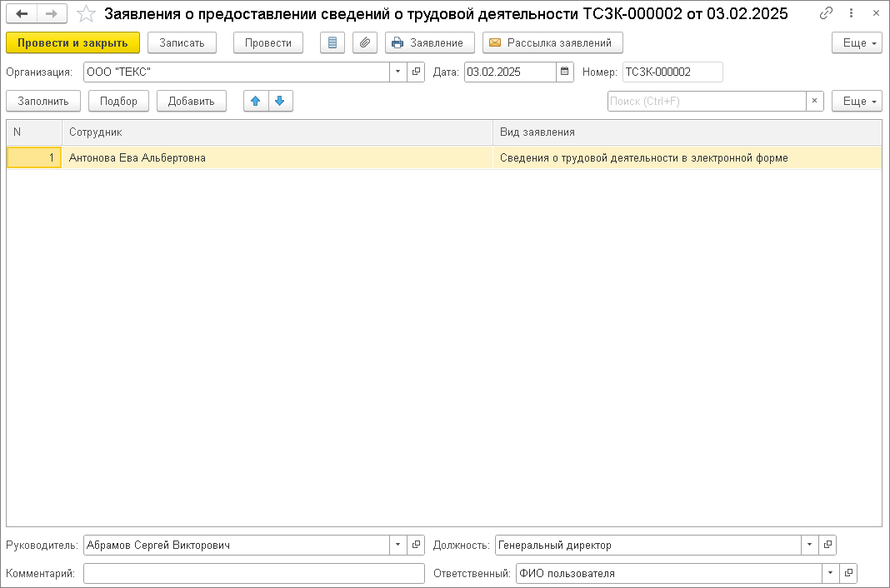Image resolution: width=890 pixels, height=588 pixels.
Task: Open the three-dot window menu
Action: pos(851,13)
